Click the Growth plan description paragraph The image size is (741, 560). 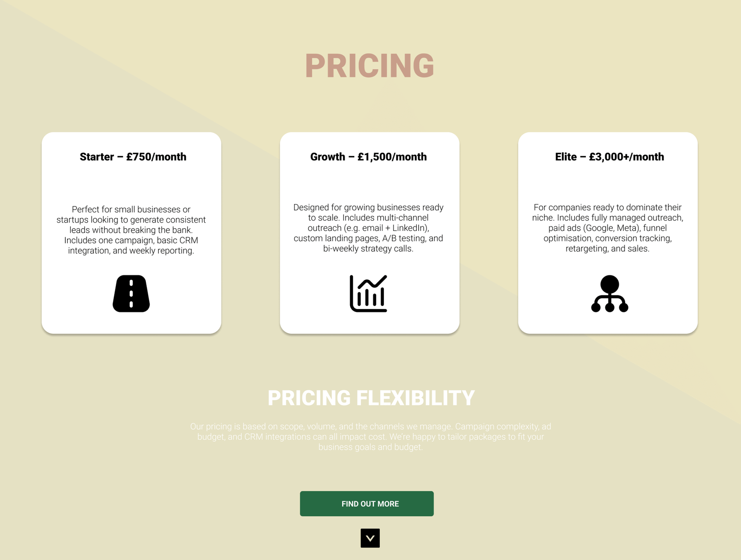tap(368, 228)
